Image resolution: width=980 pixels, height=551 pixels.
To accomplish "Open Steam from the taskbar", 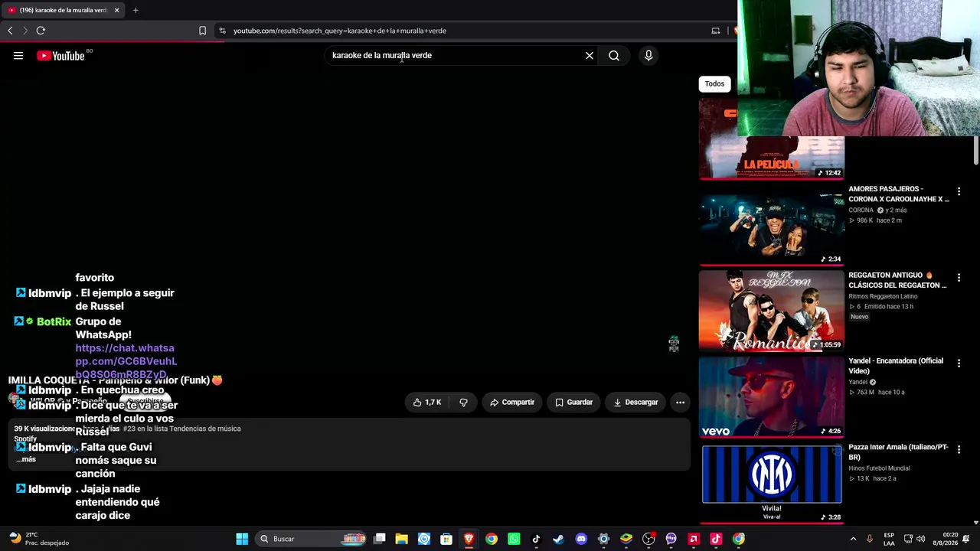I will pos(558,539).
